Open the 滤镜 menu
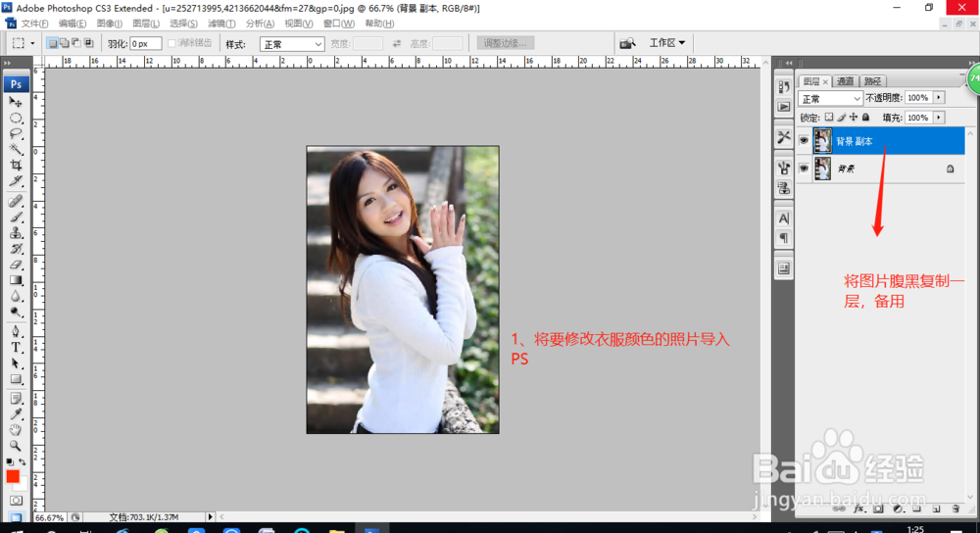The image size is (980, 533). coord(221,24)
